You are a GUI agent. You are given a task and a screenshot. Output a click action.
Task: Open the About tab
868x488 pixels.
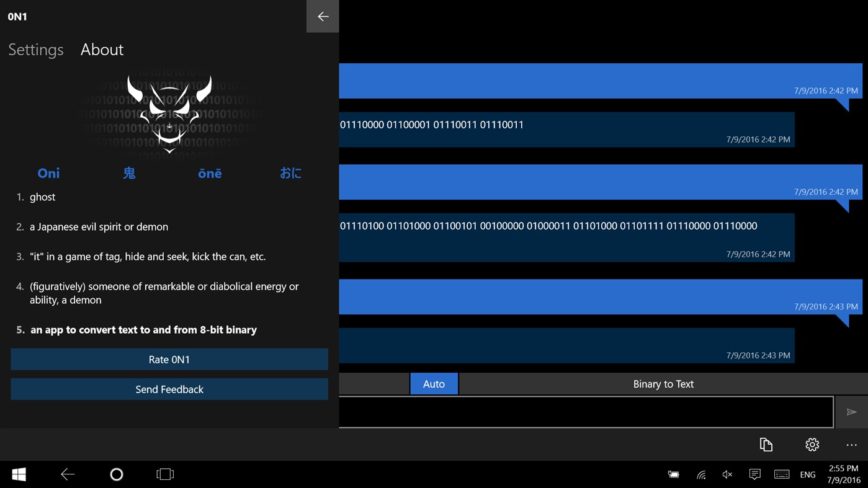pos(101,49)
